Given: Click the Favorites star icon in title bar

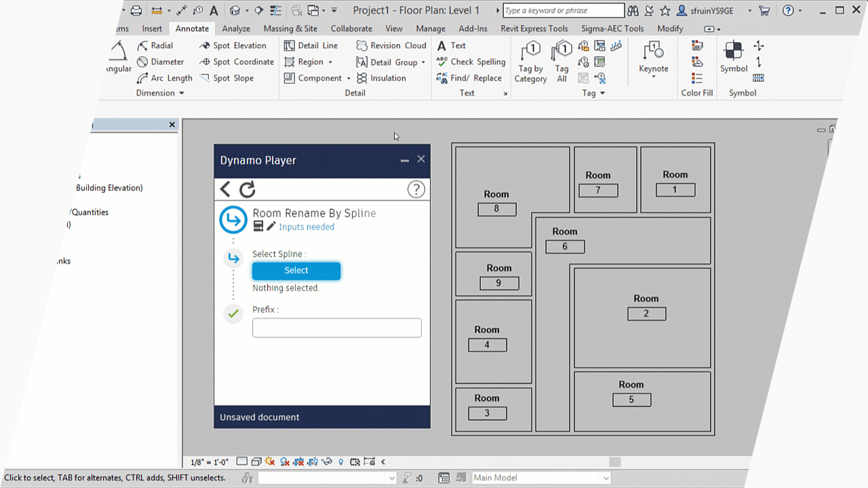Looking at the screenshot, I should pos(665,10).
